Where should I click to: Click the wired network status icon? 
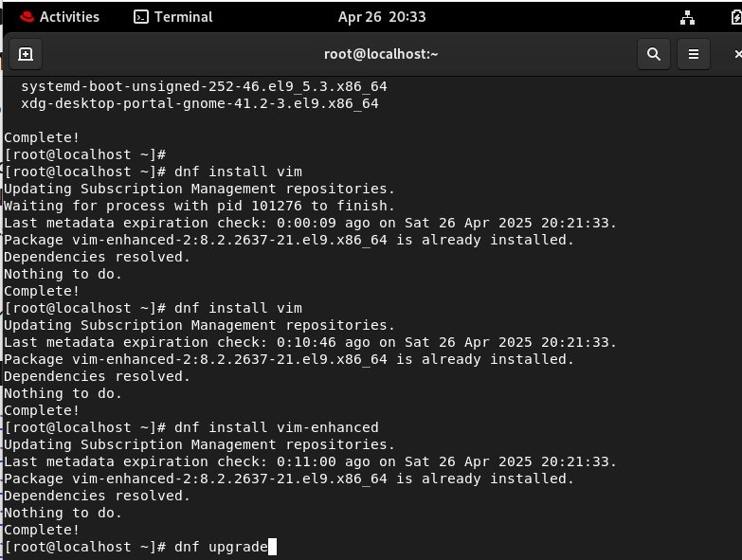click(688, 17)
